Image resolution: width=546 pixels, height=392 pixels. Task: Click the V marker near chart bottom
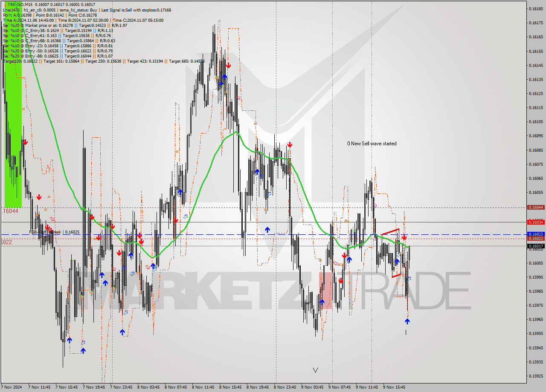pyautogui.click(x=315, y=370)
